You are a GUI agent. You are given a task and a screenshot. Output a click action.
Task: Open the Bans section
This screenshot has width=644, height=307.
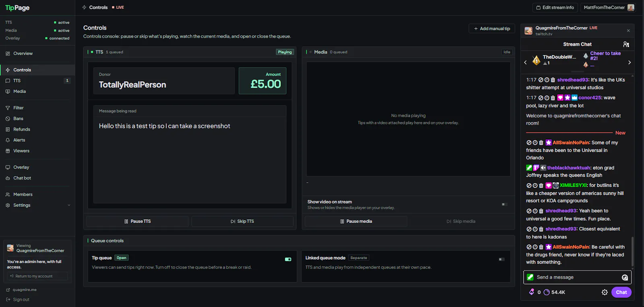pos(37,119)
